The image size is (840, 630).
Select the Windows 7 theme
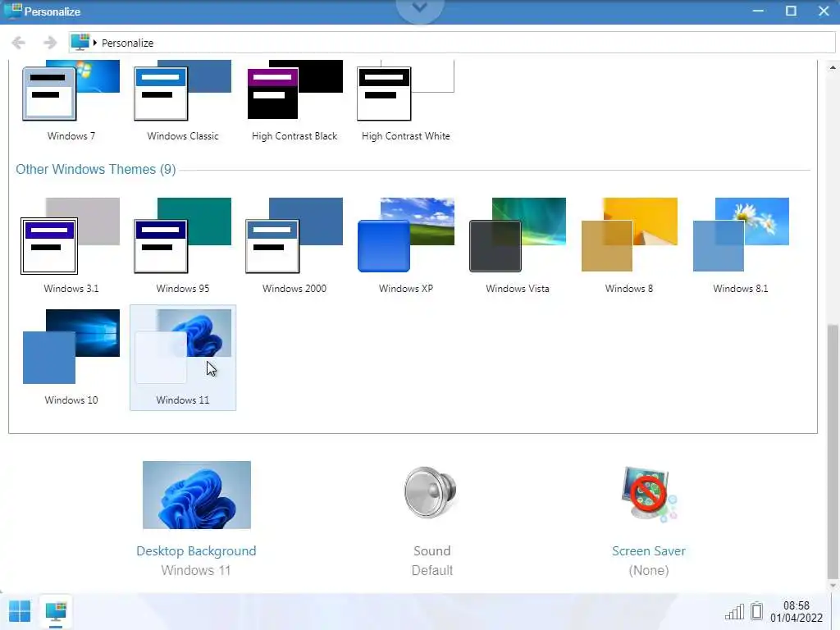coord(71,100)
